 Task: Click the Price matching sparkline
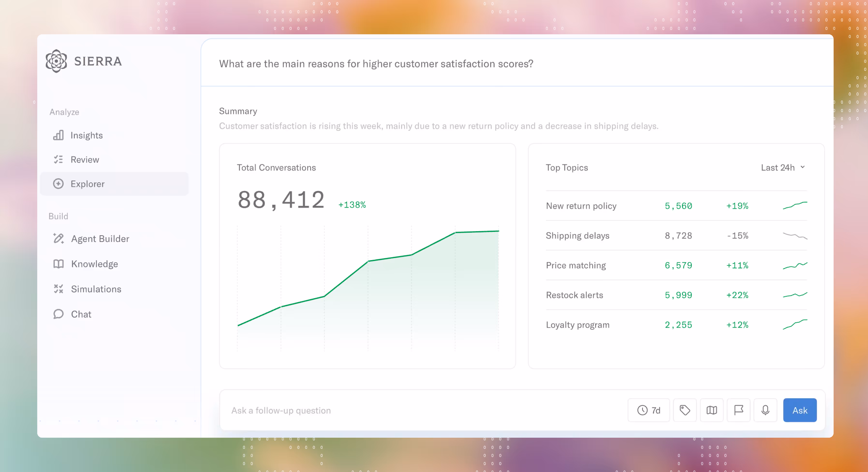(x=795, y=266)
